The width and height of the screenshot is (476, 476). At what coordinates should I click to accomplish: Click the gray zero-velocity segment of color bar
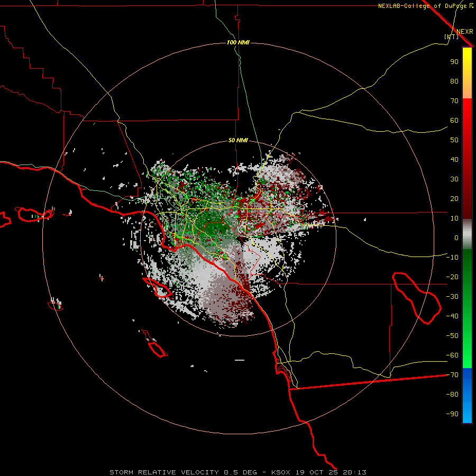[x=467, y=234]
